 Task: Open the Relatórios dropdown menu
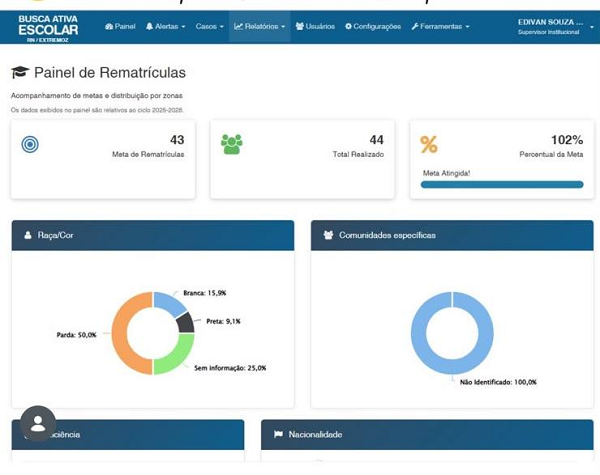260,26
